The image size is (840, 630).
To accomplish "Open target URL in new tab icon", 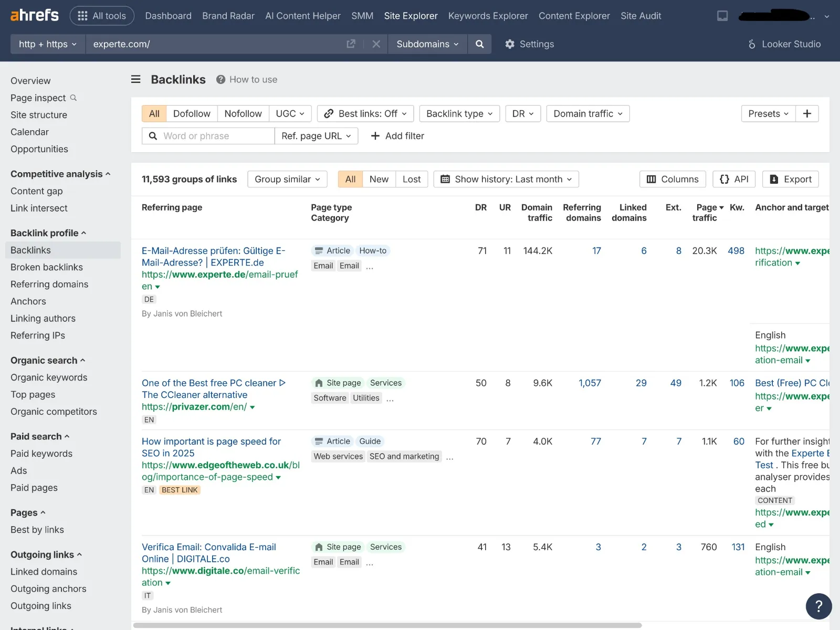I will point(351,44).
